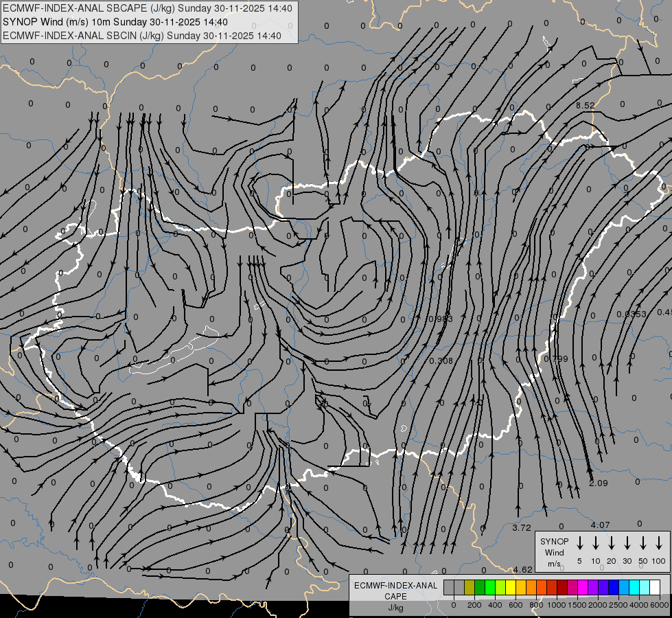Click the wind arrow above the 100 m/s label
This screenshot has width=672, height=618.
pyautogui.click(x=659, y=543)
